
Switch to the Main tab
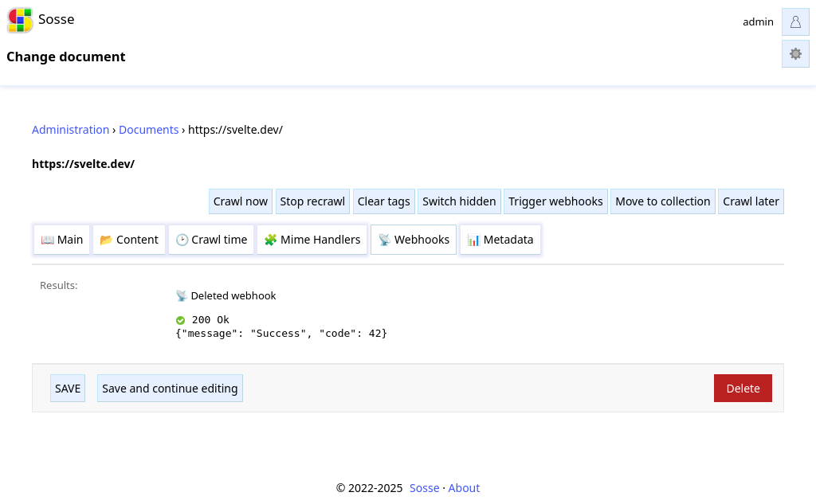[x=62, y=240]
